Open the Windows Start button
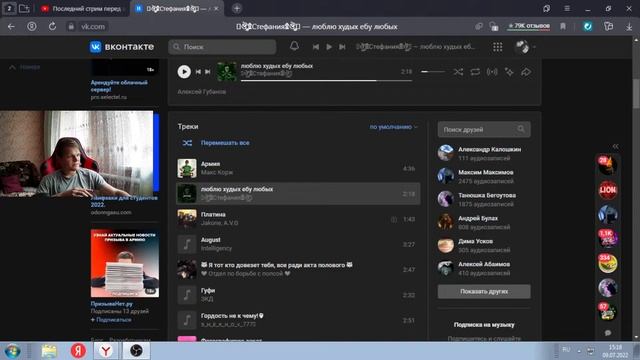Screen dimensions: 640x360 click(12, 351)
